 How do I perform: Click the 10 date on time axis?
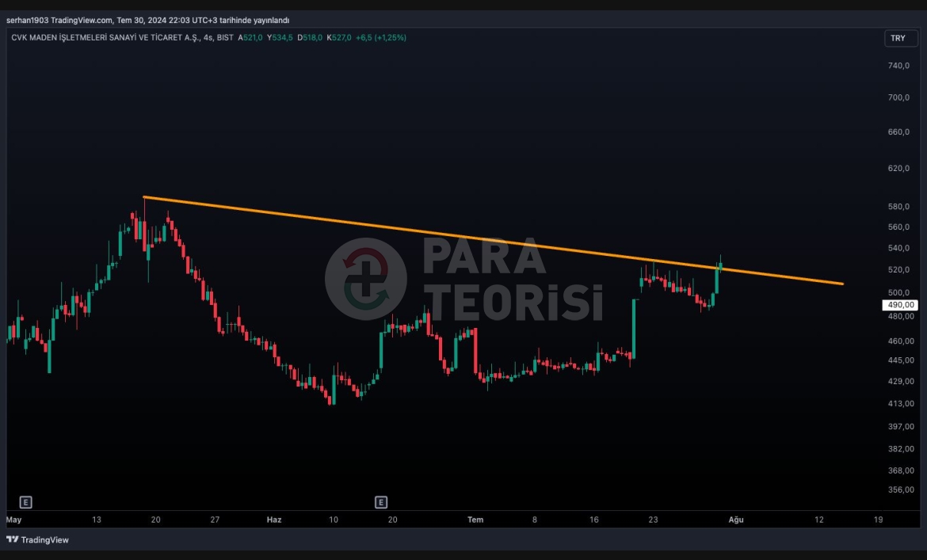click(334, 520)
